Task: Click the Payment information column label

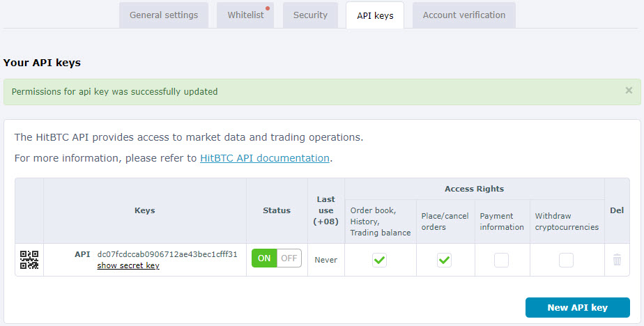Action: 502,222
